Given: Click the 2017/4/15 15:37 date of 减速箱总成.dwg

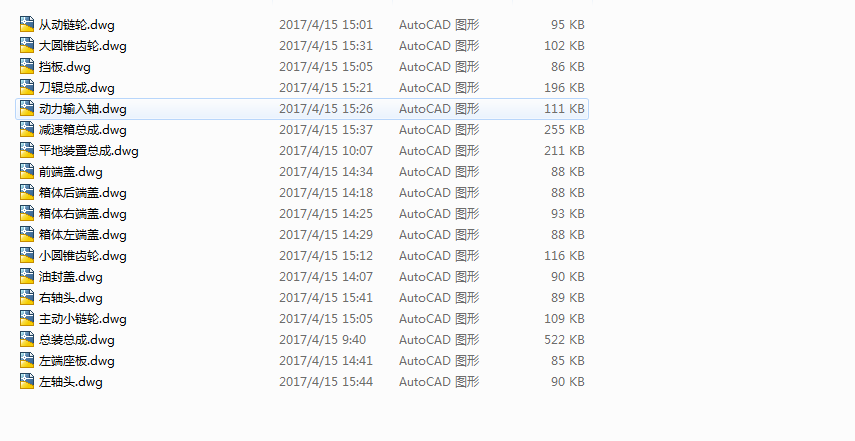Looking at the screenshot, I should click(x=326, y=130).
